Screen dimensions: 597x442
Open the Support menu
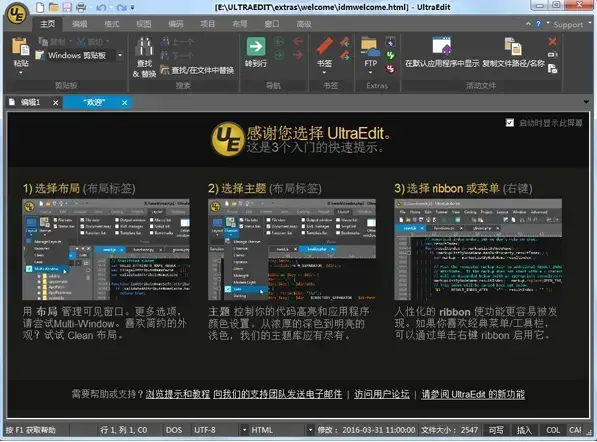[568, 25]
